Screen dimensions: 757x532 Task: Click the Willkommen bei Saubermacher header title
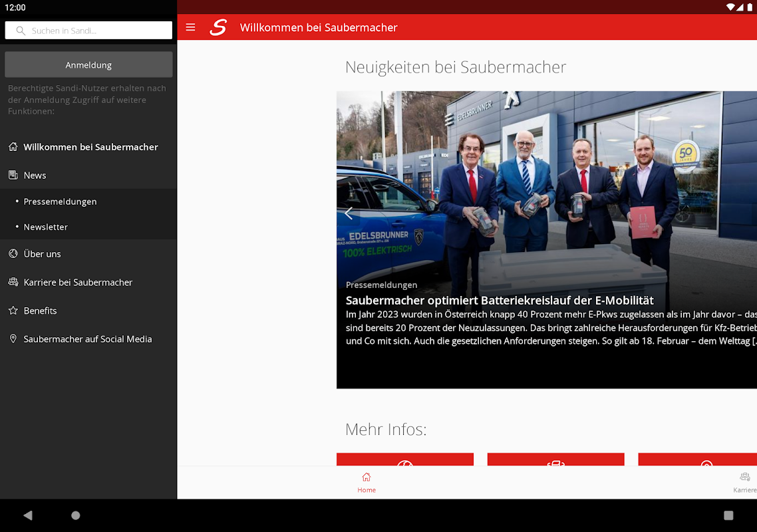click(319, 27)
